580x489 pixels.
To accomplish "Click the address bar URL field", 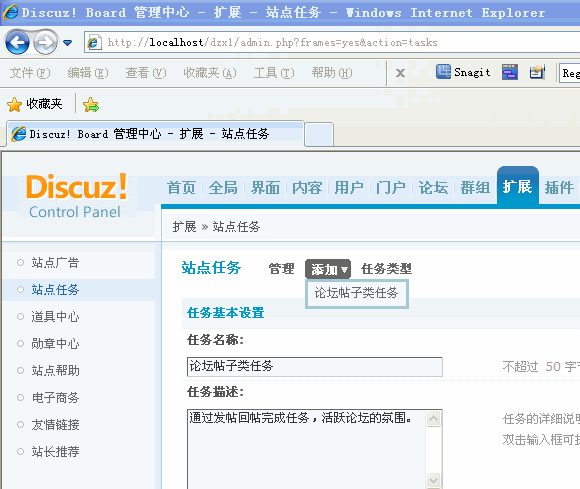I will tap(333, 43).
